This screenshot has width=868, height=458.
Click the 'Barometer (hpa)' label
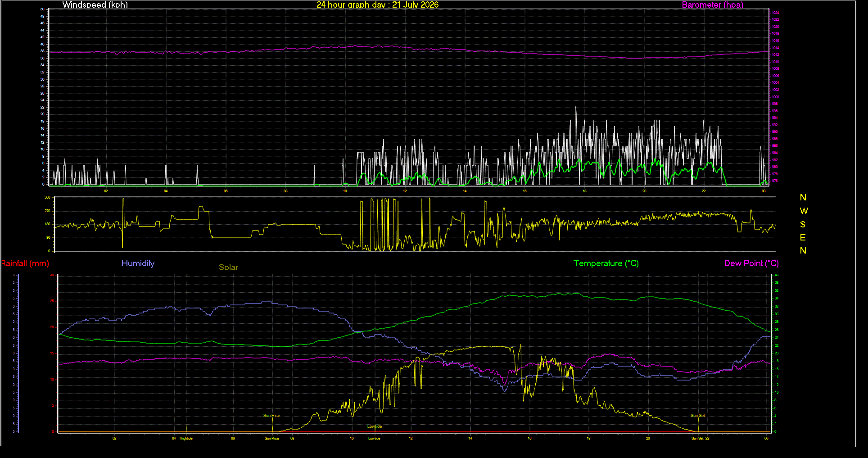(x=712, y=5)
